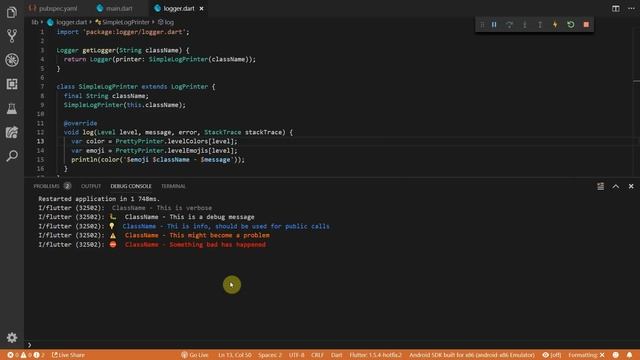Start Live Share from status bar

pyautogui.click(x=68, y=355)
